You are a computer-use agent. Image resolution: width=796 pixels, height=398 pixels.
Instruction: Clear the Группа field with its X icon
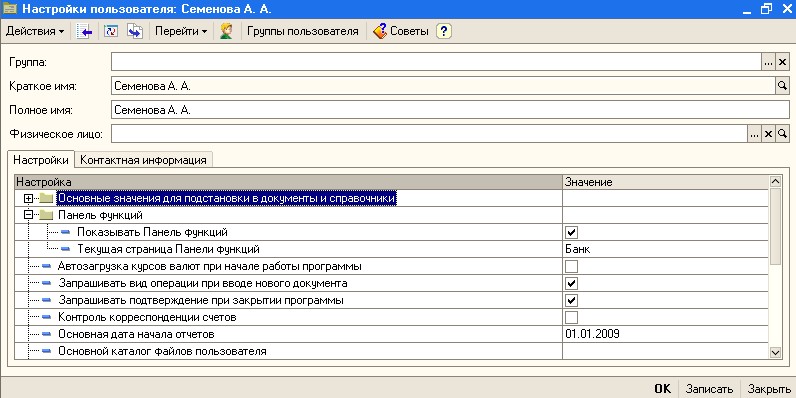(782, 62)
